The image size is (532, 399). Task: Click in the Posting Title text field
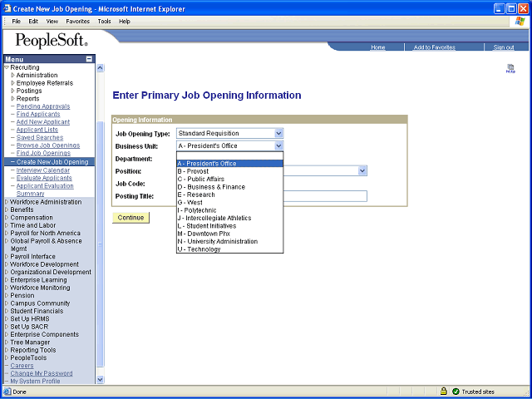(x=272, y=196)
